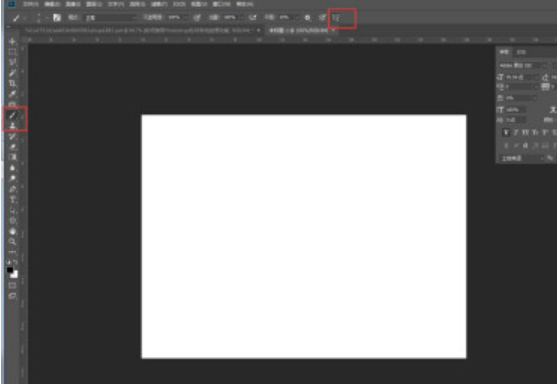The height and width of the screenshot is (384, 557).
Task: Open the Layer menu
Action: [94, 4]
